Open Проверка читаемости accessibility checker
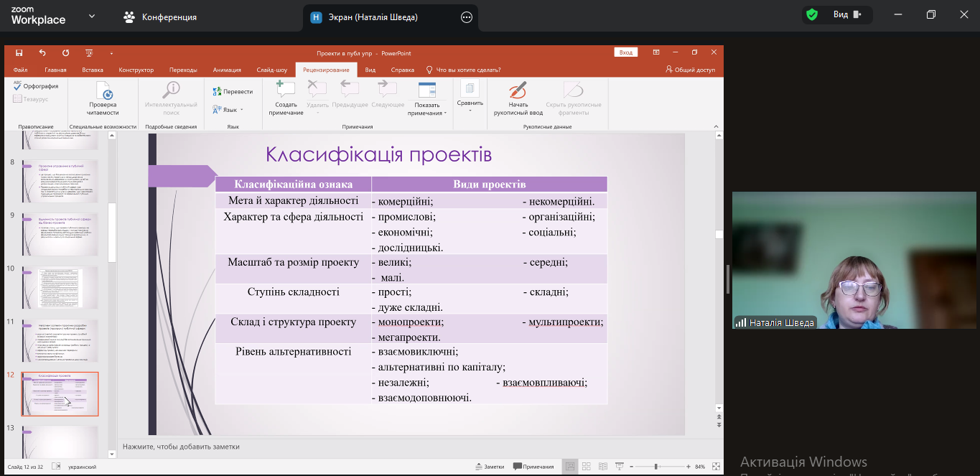 (x=104, y=92)
